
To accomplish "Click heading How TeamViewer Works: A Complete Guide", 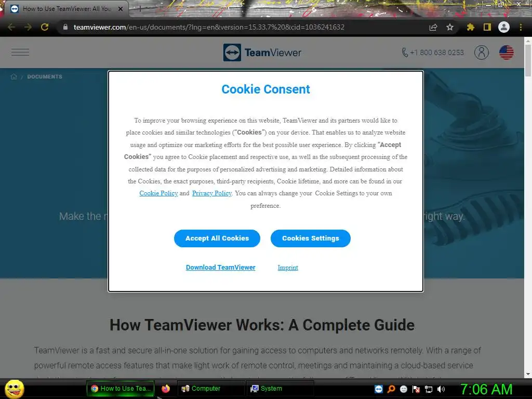I will click(x=262, y=325).
